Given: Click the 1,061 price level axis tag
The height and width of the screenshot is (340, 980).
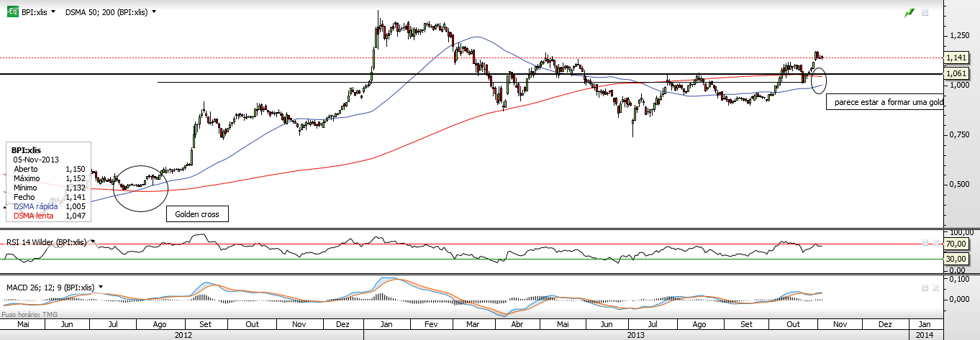Looking at the screenshot, I should click(x=956, y=73).
